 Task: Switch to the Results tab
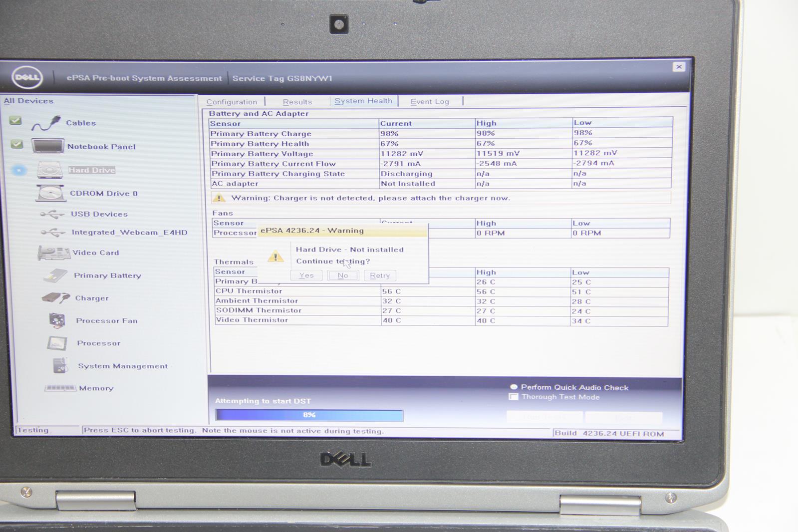[x=297, y=102]
